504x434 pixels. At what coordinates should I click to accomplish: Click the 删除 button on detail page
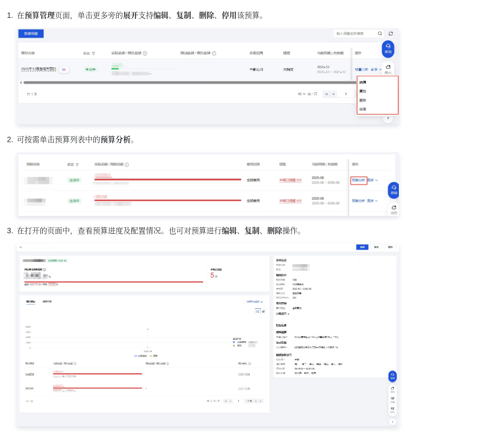(390, 247)
